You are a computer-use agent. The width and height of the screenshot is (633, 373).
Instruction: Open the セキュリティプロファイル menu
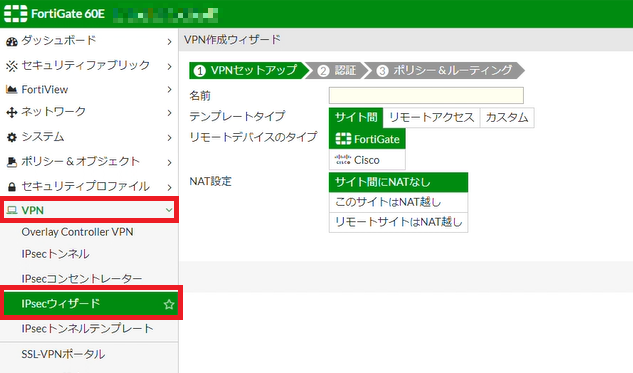pyautogui.click(x=89, y=186)
